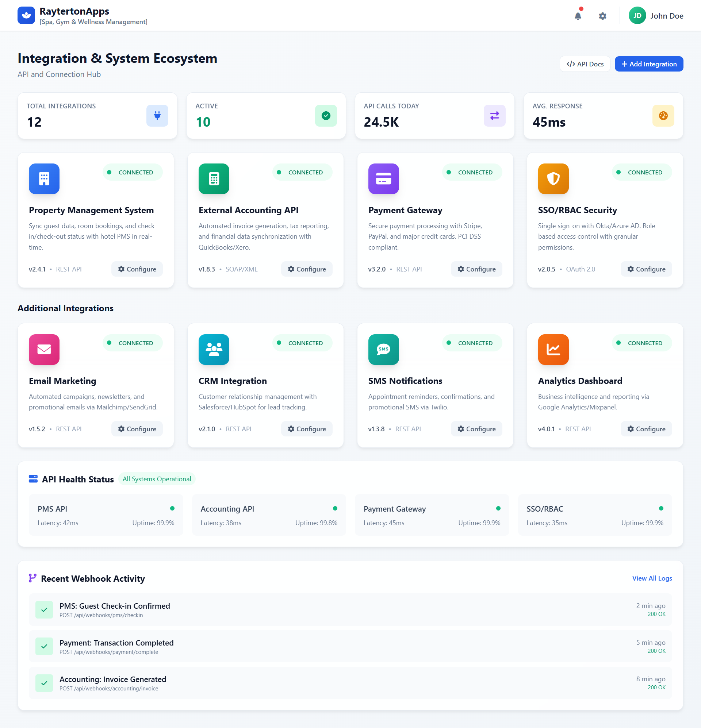Open the Analytics Dashboard chart icon
Image resolution: width=701 pixels, height=728 pixels.
click(x=553, y=349)
